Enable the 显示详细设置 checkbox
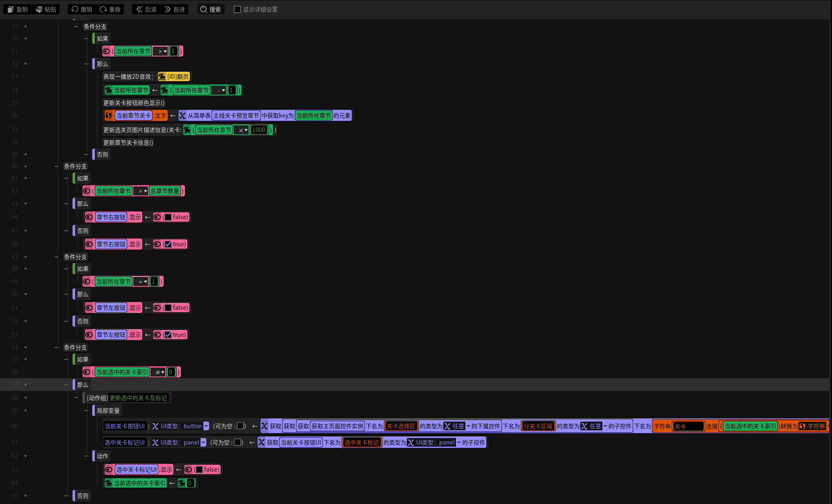Image resolution: width=832 pixels, height=504 pixels. pyautogui.click(x=237, y=9)
